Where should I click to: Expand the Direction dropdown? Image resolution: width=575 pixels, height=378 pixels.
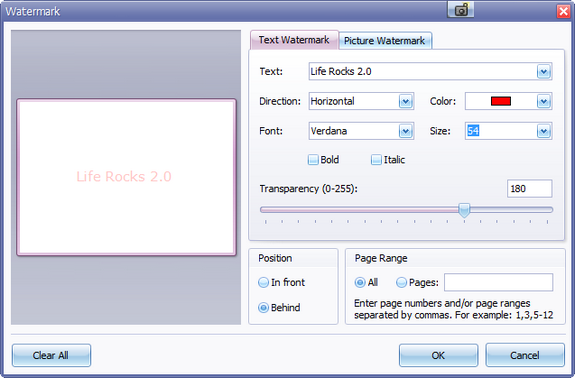tap(406, 101)
